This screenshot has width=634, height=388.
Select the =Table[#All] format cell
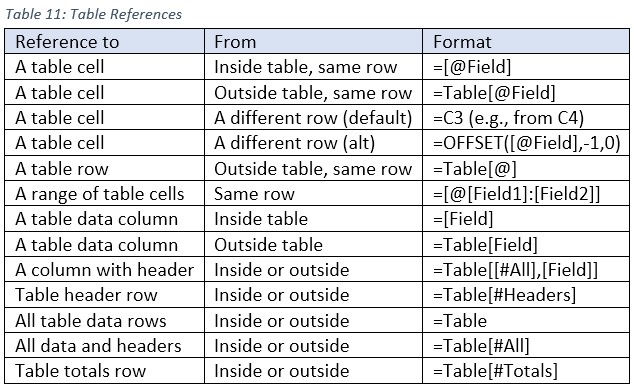point(526,346)
